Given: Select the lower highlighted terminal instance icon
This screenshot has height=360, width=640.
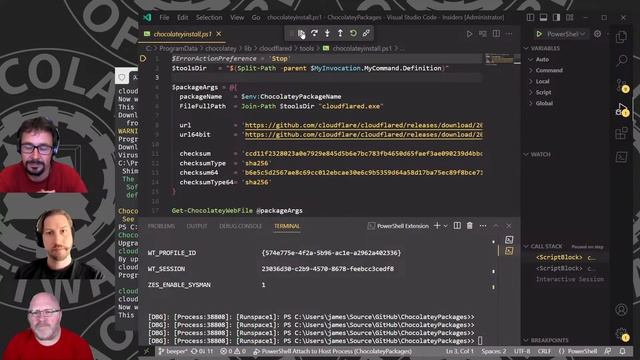Looking at the screenshot, I should [x=509, y=251].
